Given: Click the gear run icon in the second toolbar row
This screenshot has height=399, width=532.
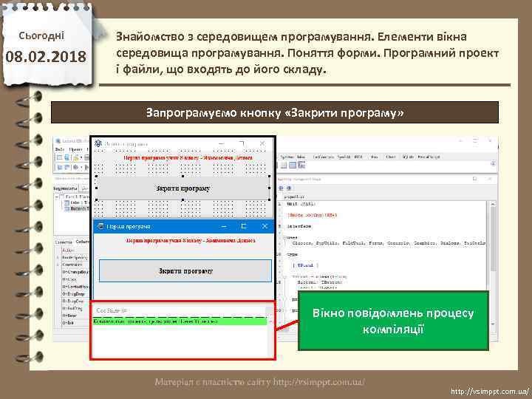Looking at the screenshot, I should point(75,167).
